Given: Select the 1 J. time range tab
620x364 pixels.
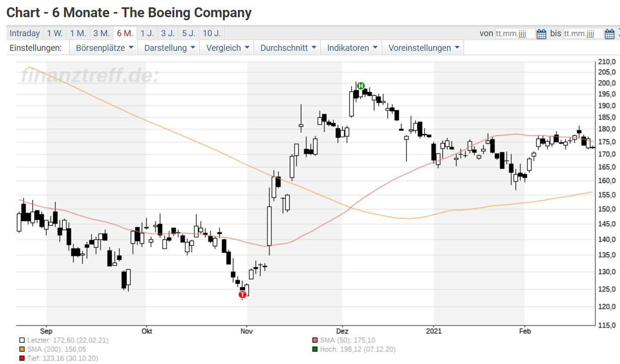Looking at the screenshot, I should [x=147, y=33].
